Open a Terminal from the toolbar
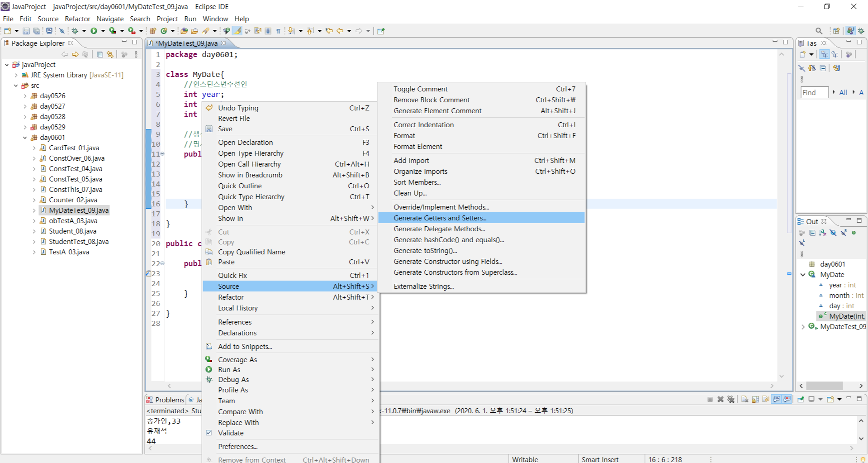The height and width of the screenshot is (463, 868). click(x=49, y=31)
